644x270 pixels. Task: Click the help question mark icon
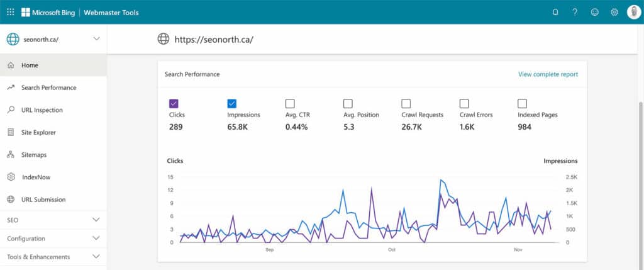[575, 13]
